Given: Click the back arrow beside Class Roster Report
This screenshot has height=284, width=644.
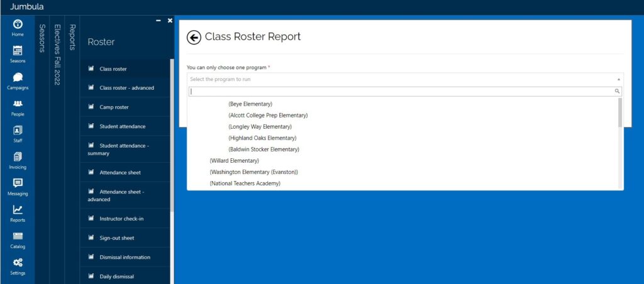Looking at the screenshot, I should click(194, 37).
